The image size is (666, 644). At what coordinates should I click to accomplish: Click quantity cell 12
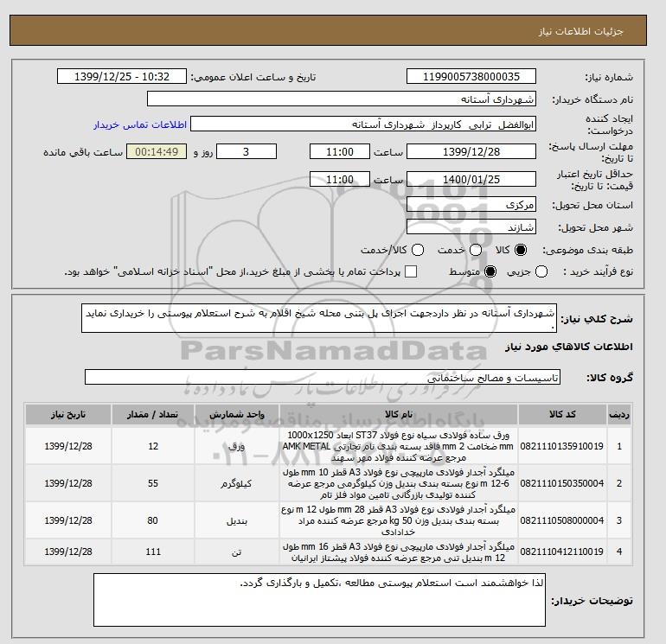[153, 446]
